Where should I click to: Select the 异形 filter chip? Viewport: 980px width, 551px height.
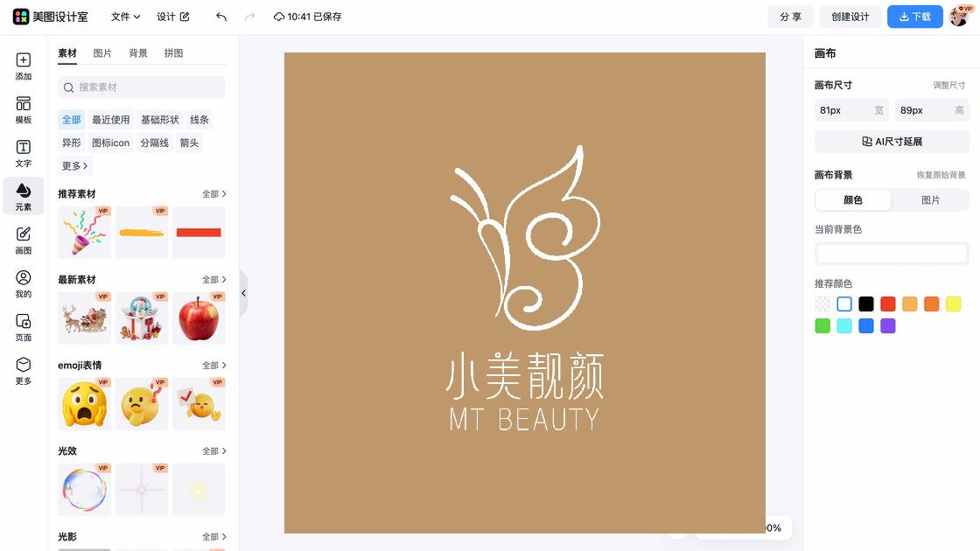[x=71, y=143]
